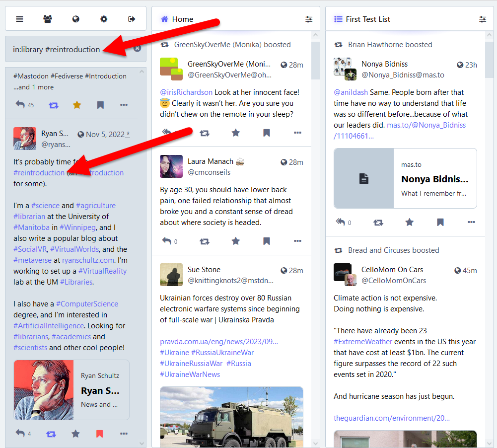This screenshot has width=497, height=448.
Task: Clear the search field with the X icon
Action: [138, 49]
